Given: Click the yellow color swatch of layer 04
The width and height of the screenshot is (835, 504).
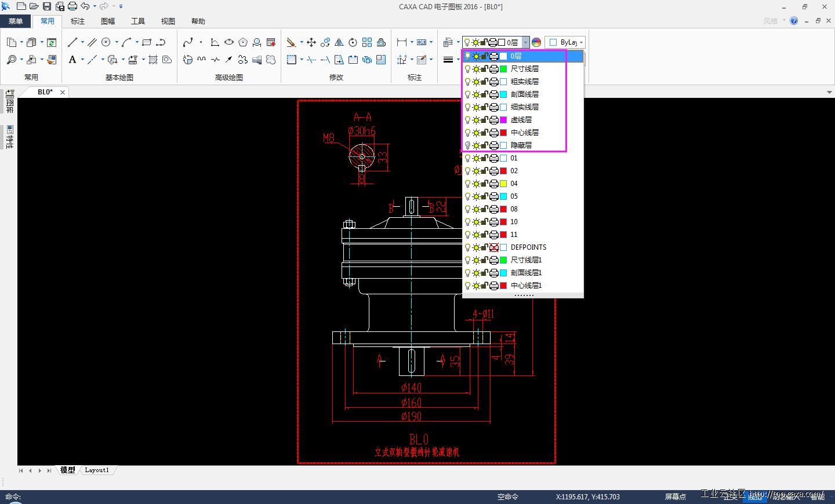Looking at the screenshot, I should point(503,184).
